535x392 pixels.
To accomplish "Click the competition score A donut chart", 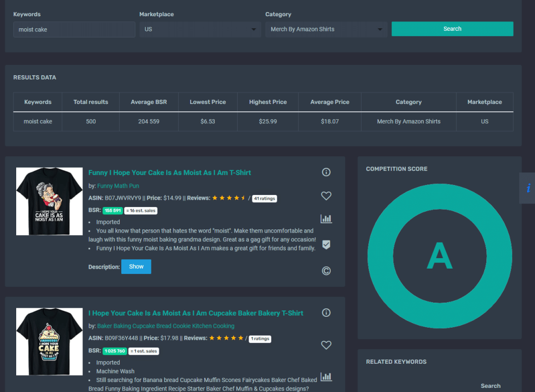I will (x=440, y=256).
